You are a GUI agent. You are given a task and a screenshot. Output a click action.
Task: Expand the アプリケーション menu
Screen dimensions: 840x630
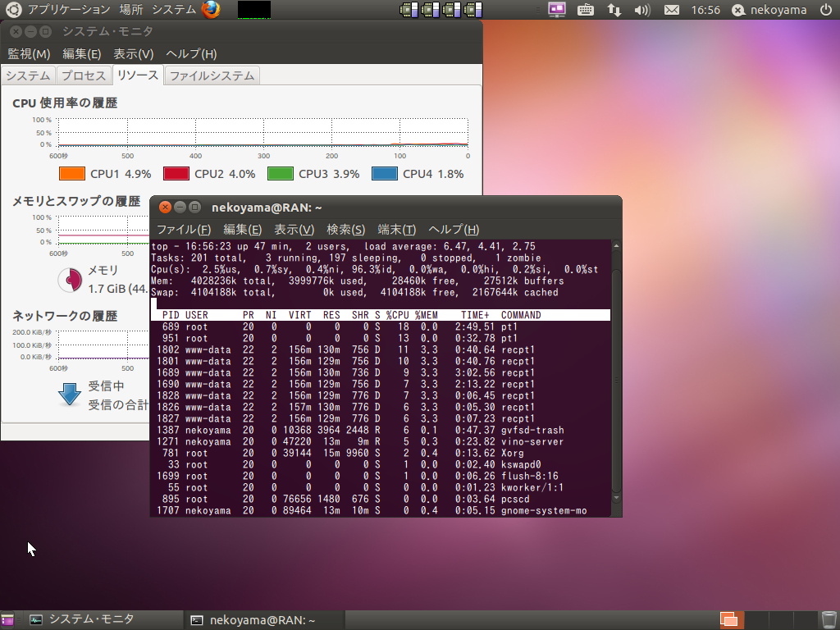click(69, 10)
